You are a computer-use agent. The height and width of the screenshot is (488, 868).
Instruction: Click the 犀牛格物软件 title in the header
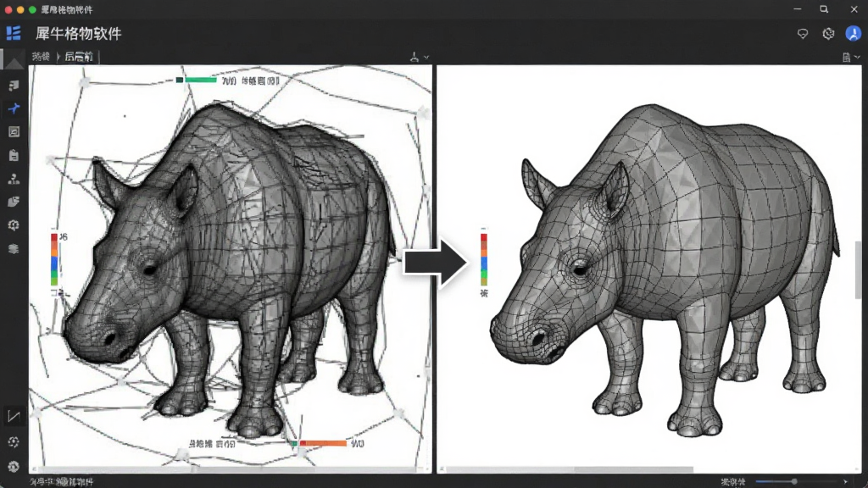point(79,34)
